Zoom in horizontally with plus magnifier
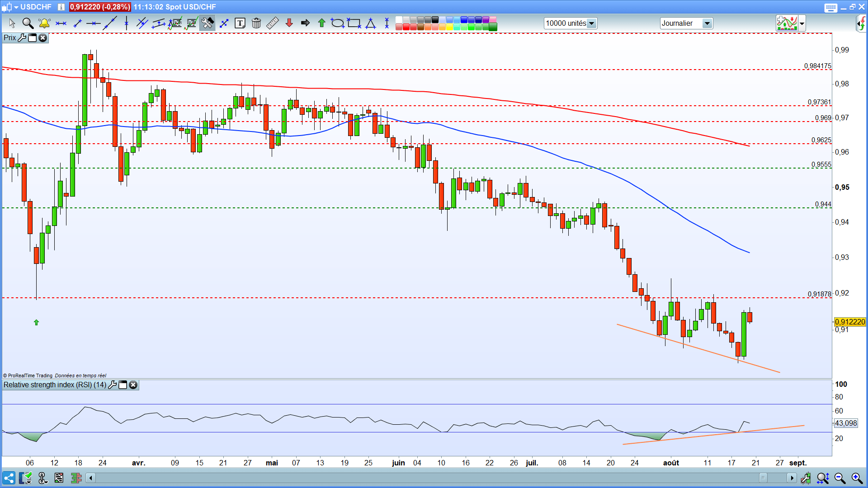Image resolution: width=868 pixels, height=488 pixels. 857,478
